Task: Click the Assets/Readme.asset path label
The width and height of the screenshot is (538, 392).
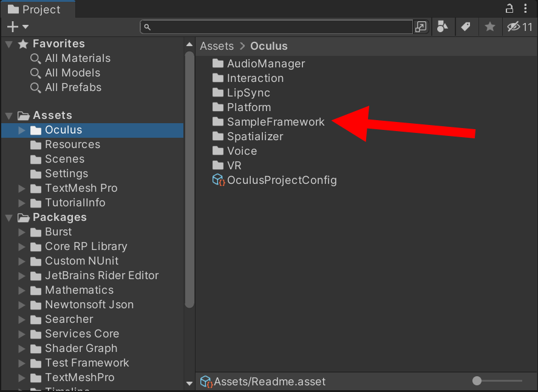Action: click(270, 382)
